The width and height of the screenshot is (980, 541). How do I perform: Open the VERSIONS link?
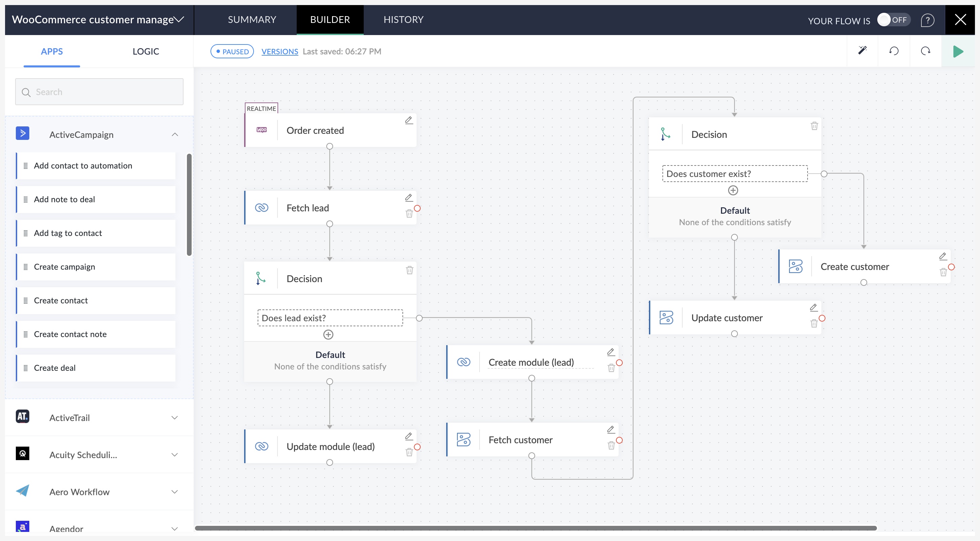pos(280,51)
